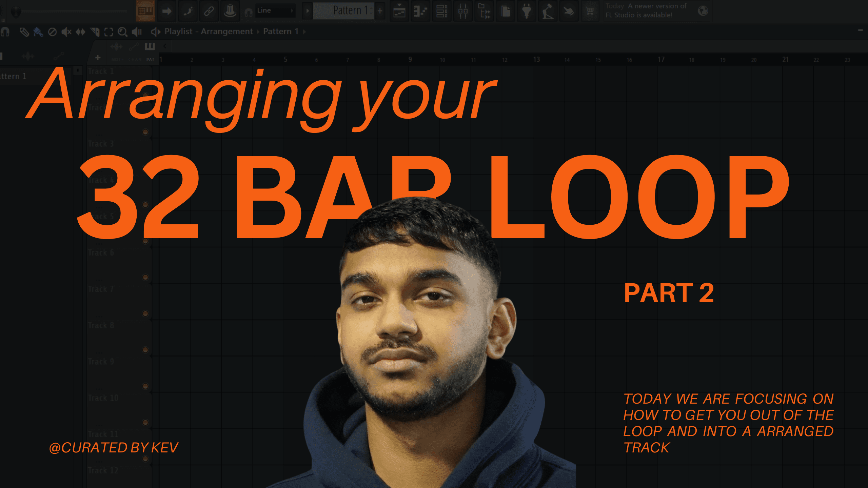
Task: Open the Channel rack icon
Action: click(x=441, y=11)
